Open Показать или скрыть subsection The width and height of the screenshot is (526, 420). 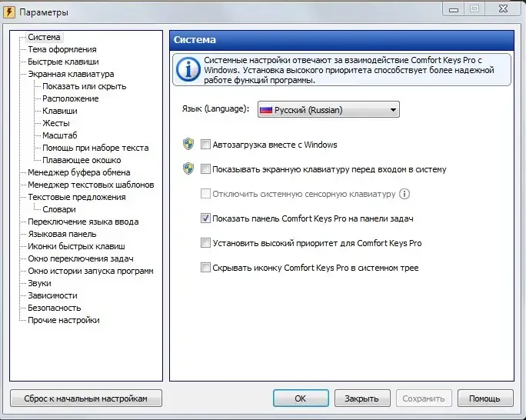point(84,86)
